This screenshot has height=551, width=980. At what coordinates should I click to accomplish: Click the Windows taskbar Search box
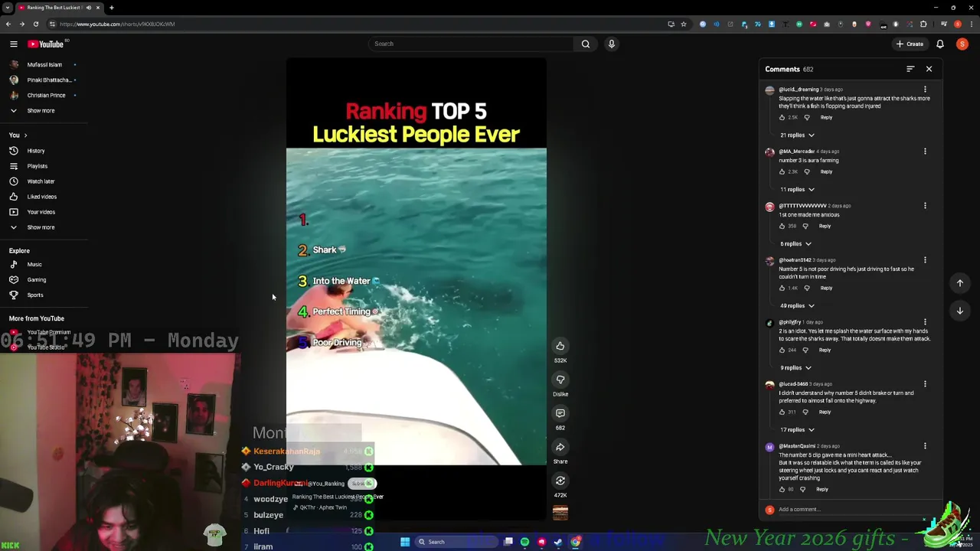coord(455,542)
